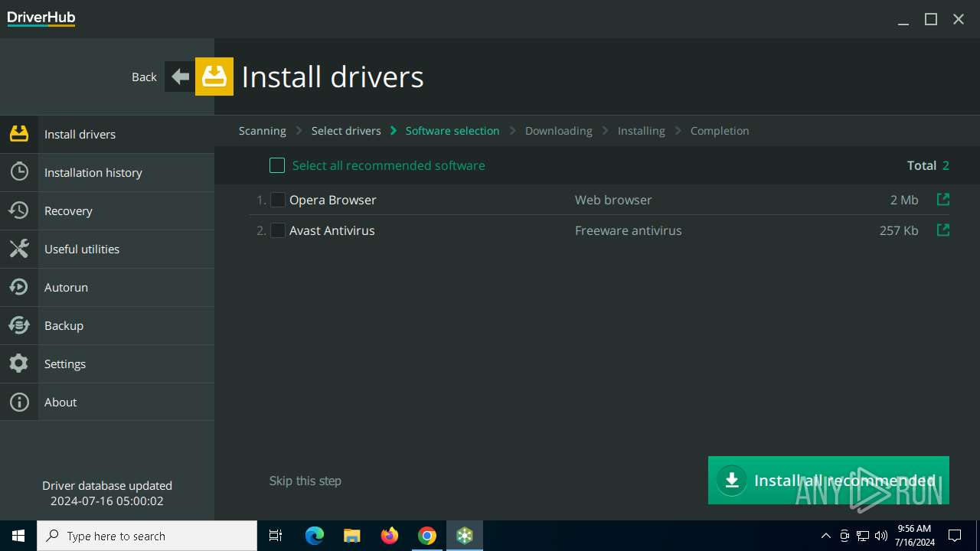
Task: Click the yellow Install drivers header icon
Action: pyautogui.click(x=214, y=77)
